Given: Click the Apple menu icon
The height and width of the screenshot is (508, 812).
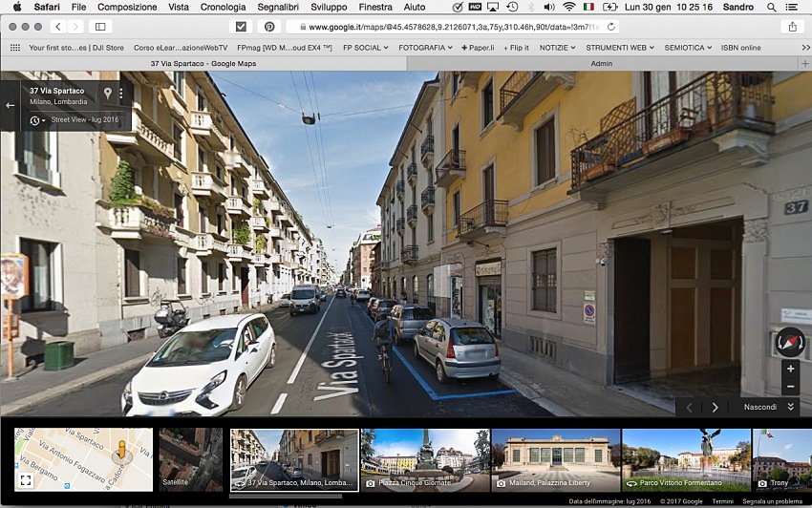Looking at the screenshot, I should click(16, 7).
